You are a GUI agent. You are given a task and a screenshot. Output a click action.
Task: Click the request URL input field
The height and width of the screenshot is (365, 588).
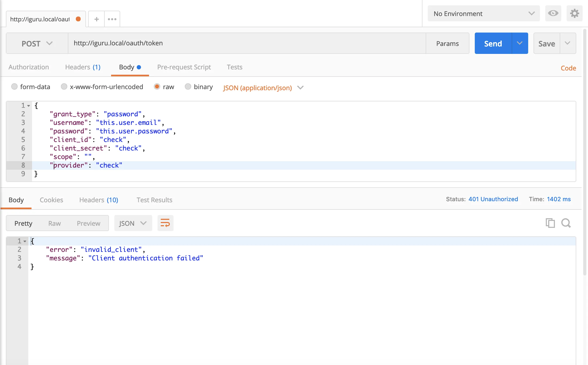point(247,43)
